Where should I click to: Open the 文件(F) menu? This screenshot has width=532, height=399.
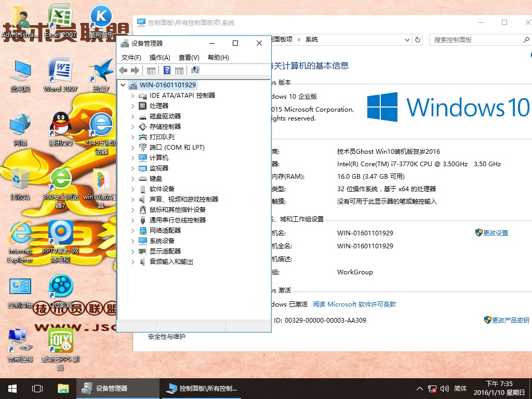pyautogui.click(x=131, y=57)
